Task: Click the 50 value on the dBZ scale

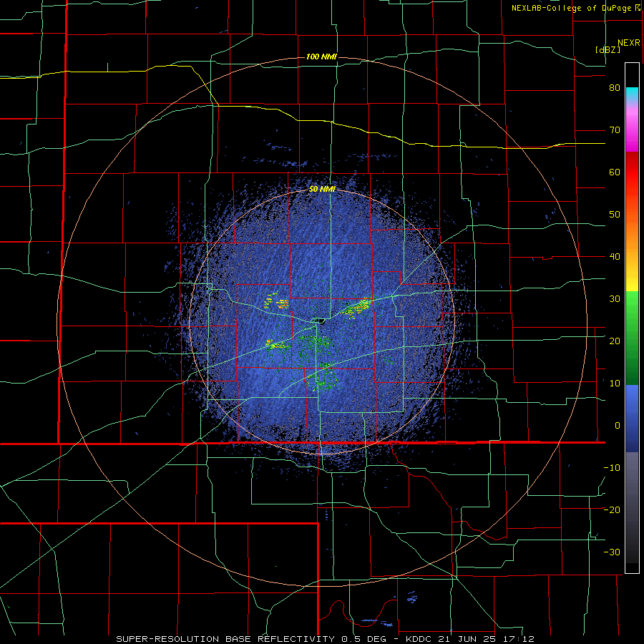Action: point(615,215)
